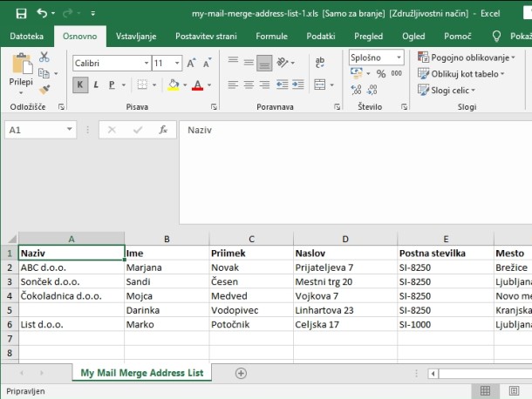532x399 pixels.
Task: Decrease font size with the smaller A icon
Action: pos(207,63)
